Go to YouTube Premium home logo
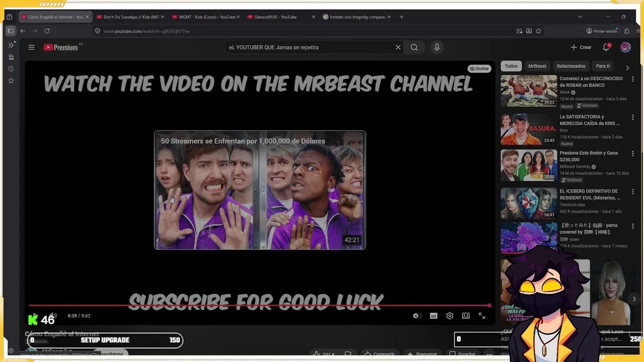Screen dimensions: 644x362 click(x=60, y=47)
